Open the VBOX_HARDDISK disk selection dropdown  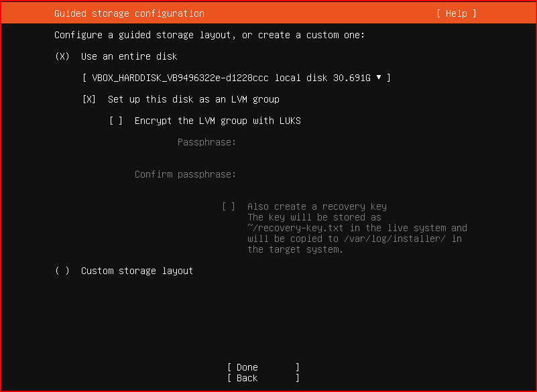(x=236, y=78)
